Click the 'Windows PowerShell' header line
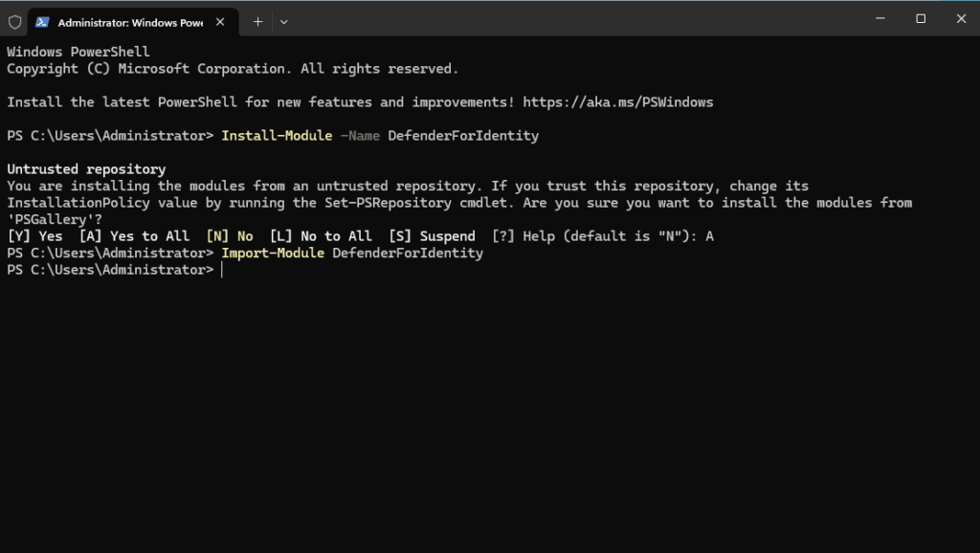This screenshot has height=553, width=980. [x=78, y=52]
